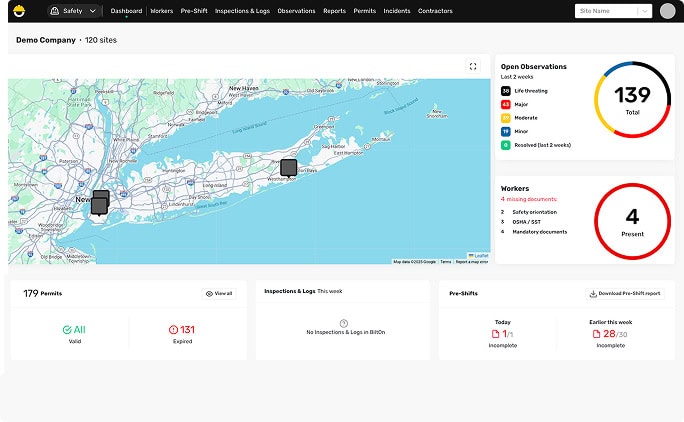Click the Life threatening count badge
The height and width of the screenshot is (422, 684).
pos(506,91)
